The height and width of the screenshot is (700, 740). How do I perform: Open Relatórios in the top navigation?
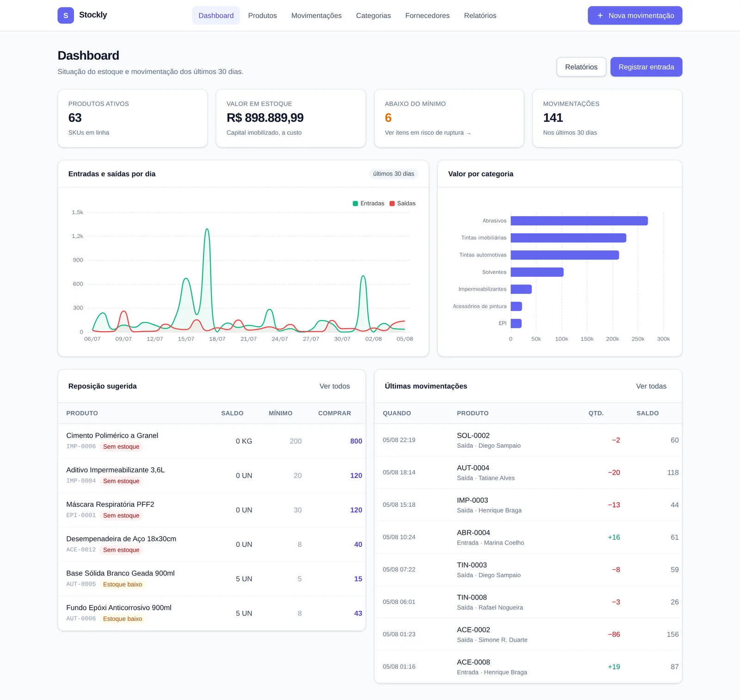pos(480,15)
